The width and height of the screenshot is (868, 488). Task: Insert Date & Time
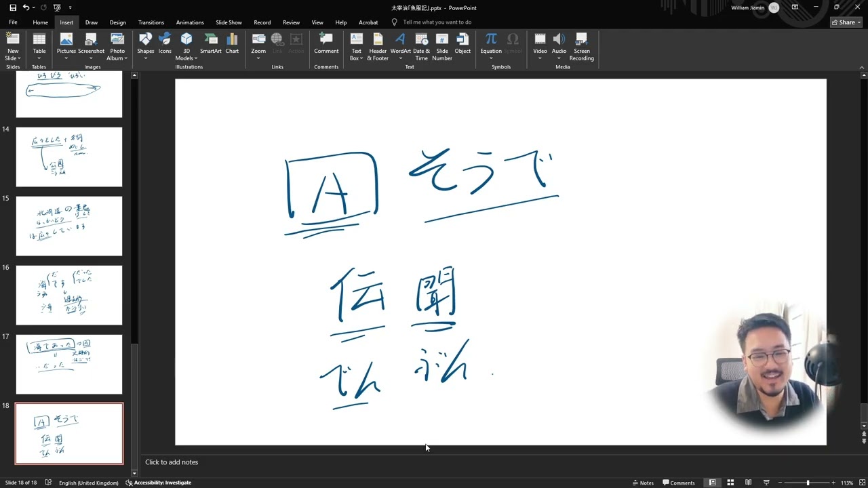[421, 46]
